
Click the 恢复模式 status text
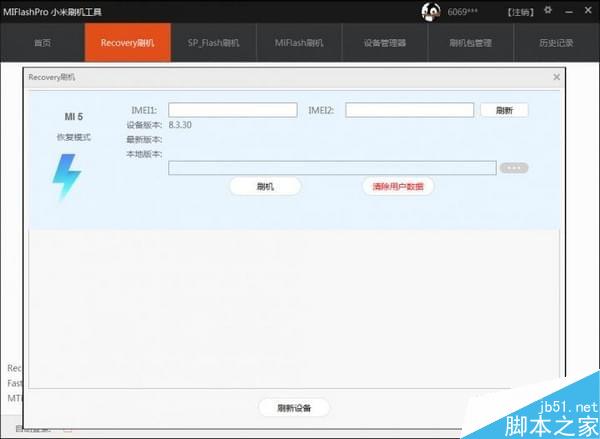pos(73,137)
